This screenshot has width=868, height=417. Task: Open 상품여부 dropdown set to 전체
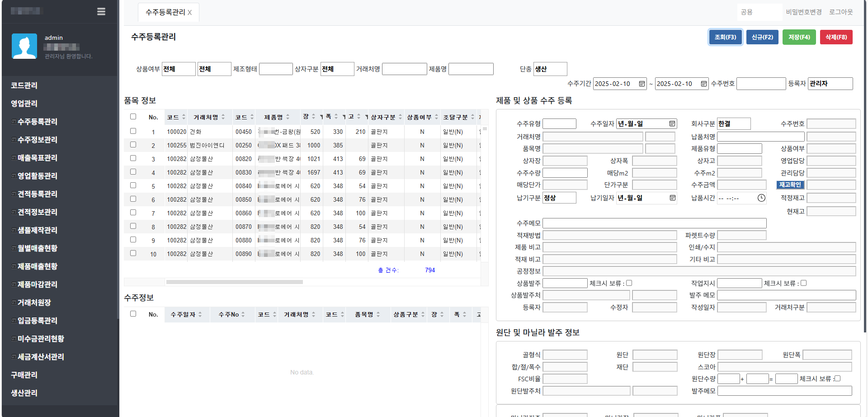(x=179, y=69)
